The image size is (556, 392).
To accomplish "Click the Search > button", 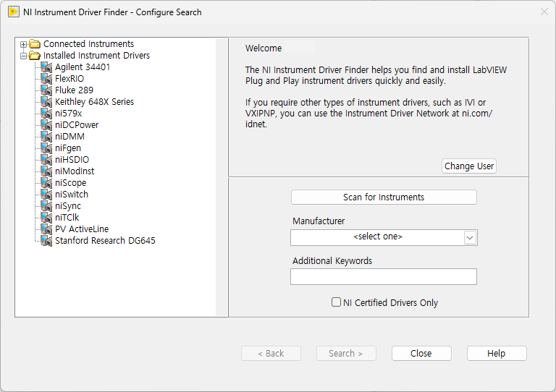I will click(x=346, y=354).
